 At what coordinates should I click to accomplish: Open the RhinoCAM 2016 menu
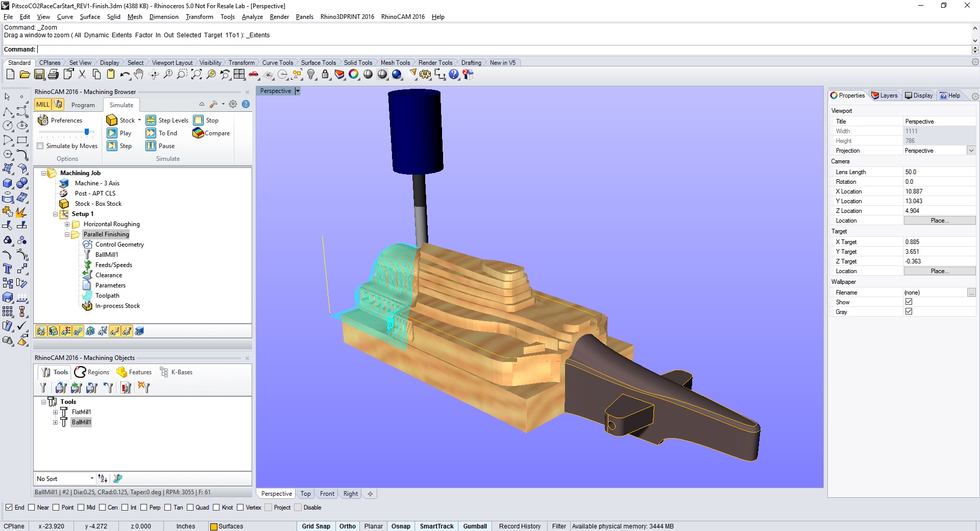[x=403, y=17]
